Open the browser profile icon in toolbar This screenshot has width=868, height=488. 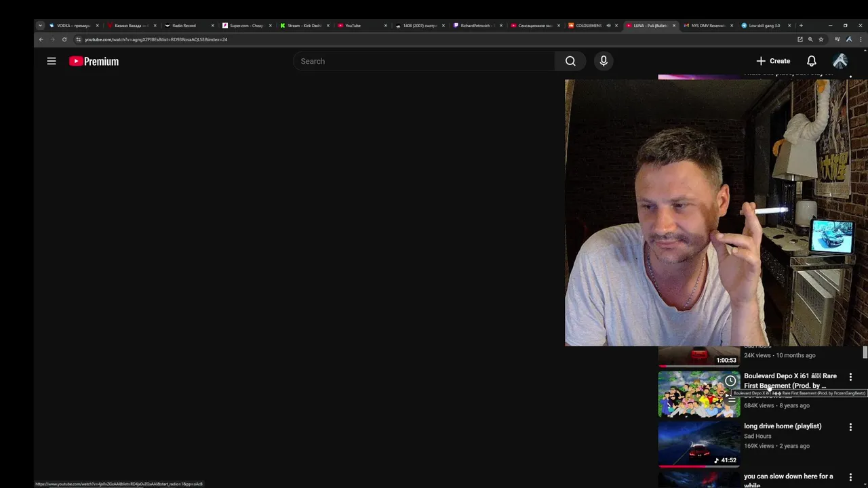pyautogui.click(x=849, y=39)
